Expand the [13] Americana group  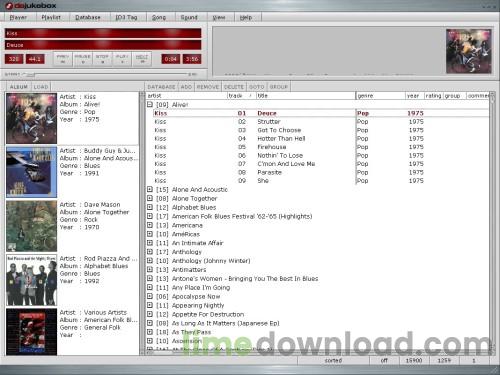click(150, 225)
